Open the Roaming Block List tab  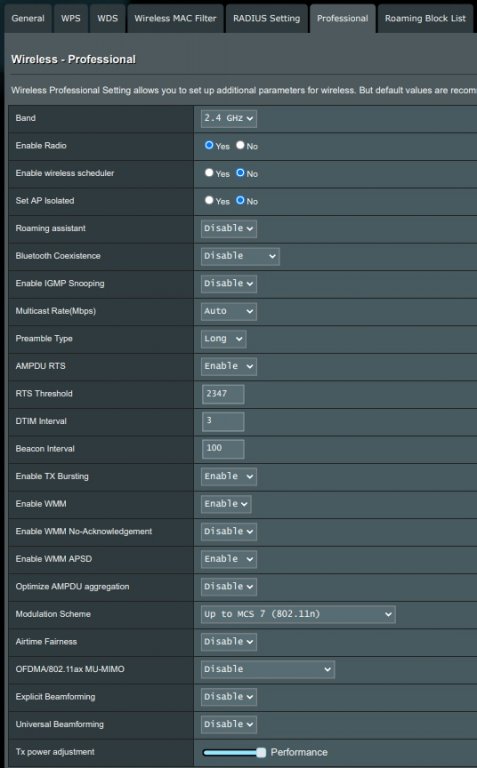coord(425,19)
